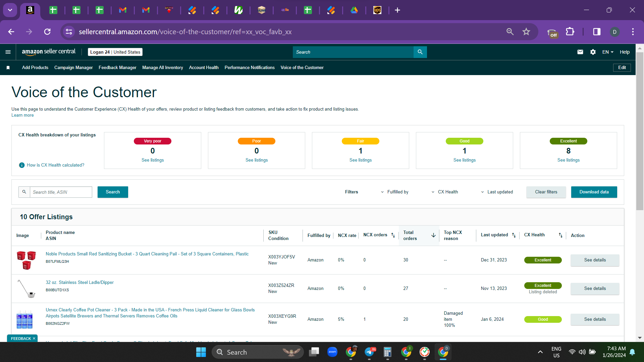Click the red sanitizing bucket product thumbnail
Image resolution: width=644 pixels, height=362 pixels.
point(26,260)
